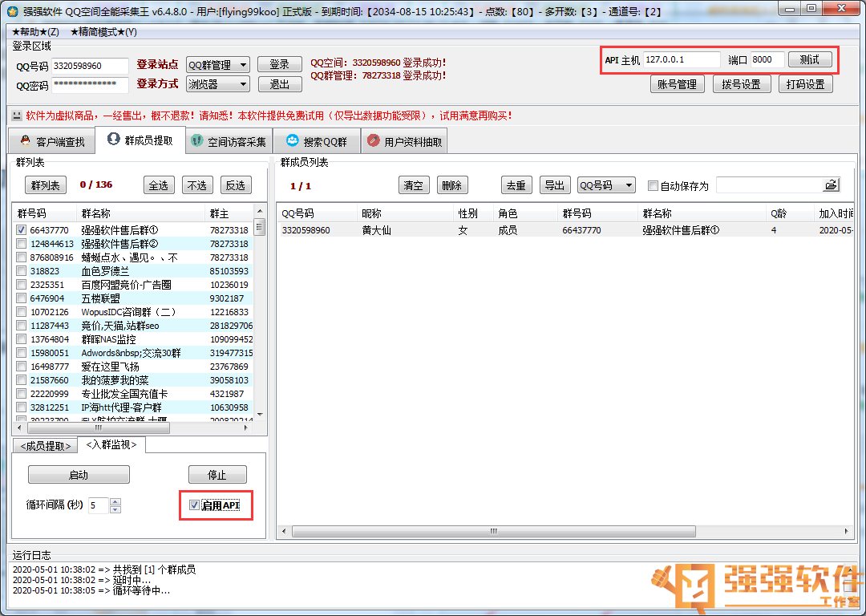Select the <入群监视> sub-tab
This screenshot has width=866, height=616.
click(111, 444)
